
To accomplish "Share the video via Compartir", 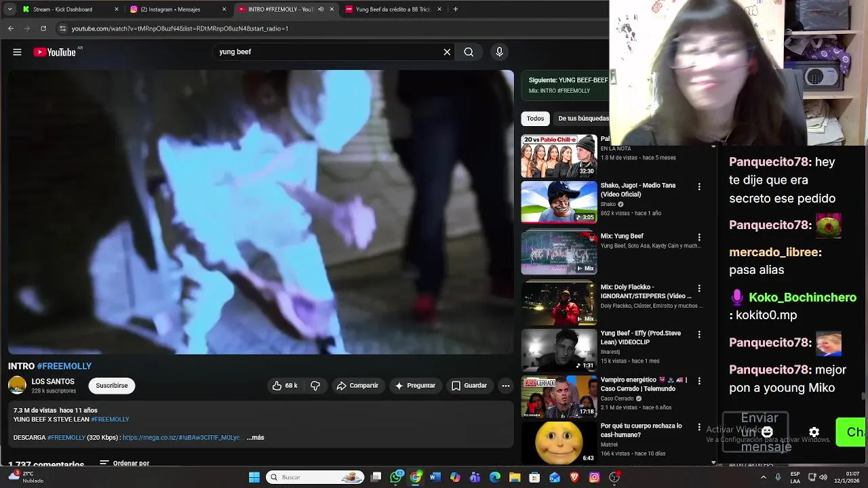I will coord(357,386).
